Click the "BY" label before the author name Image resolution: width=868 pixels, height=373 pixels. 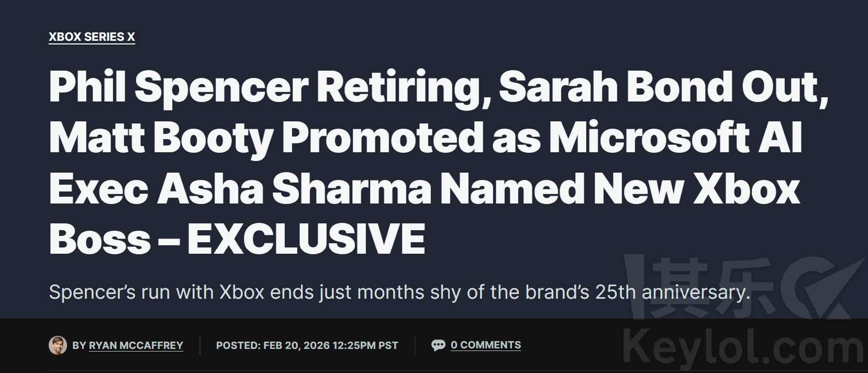pyautogui.click(x=79, y=345)
